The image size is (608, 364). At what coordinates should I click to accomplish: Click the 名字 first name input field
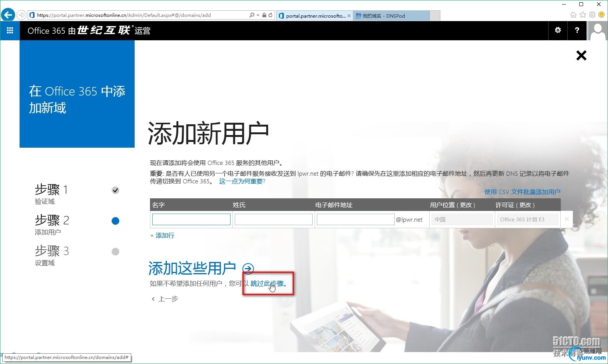coord(191,219)
